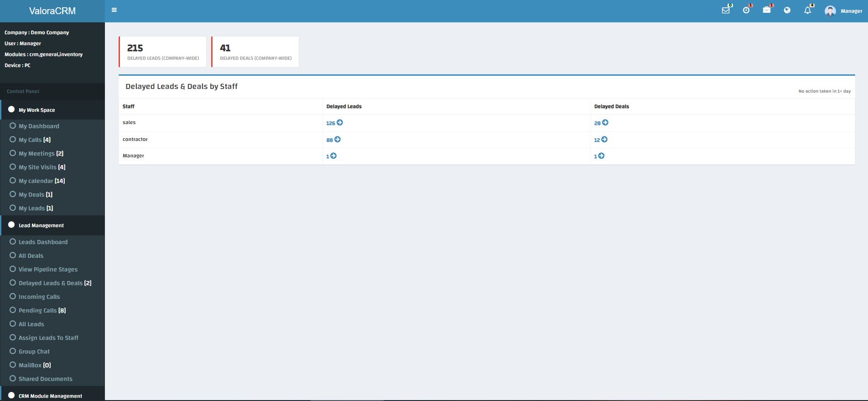Click arrow icon next to contractor 12 delayed deals

(x=604, y=140)
